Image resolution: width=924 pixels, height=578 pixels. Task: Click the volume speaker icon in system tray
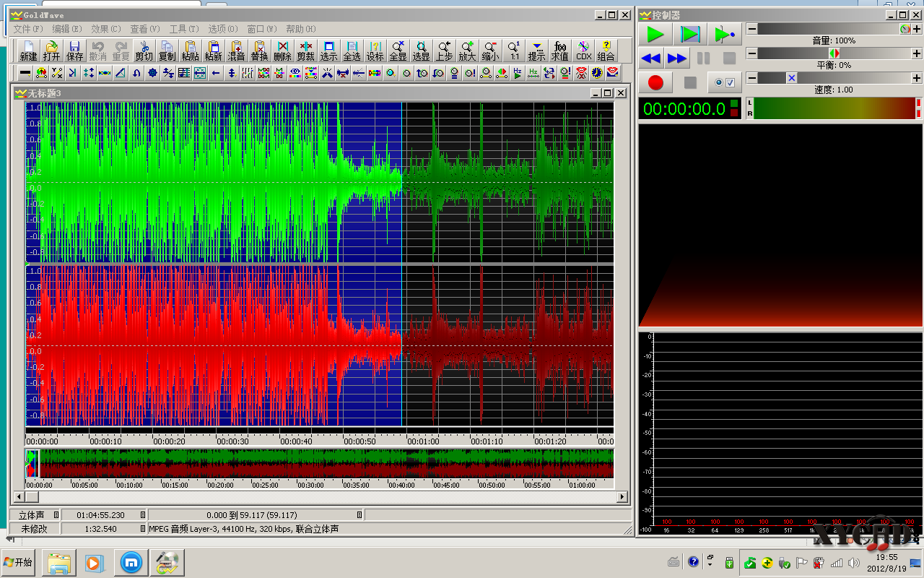coord(854,563)
